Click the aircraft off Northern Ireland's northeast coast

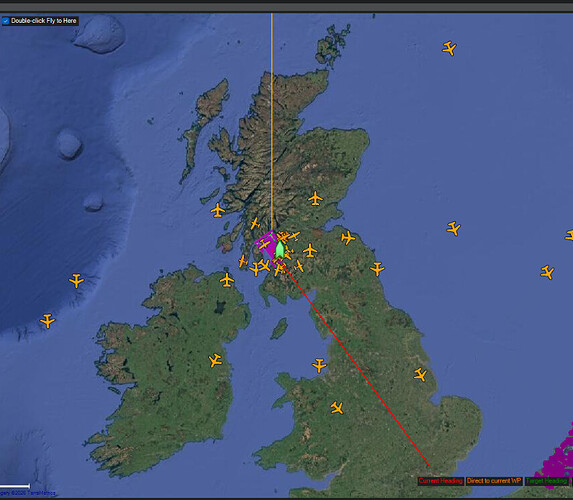click(227, 280)
